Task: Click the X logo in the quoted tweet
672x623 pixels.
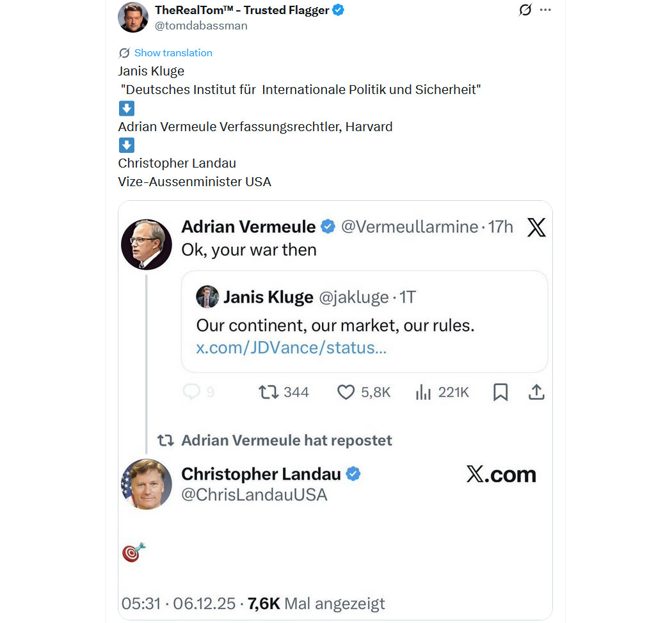Action: 536,227
